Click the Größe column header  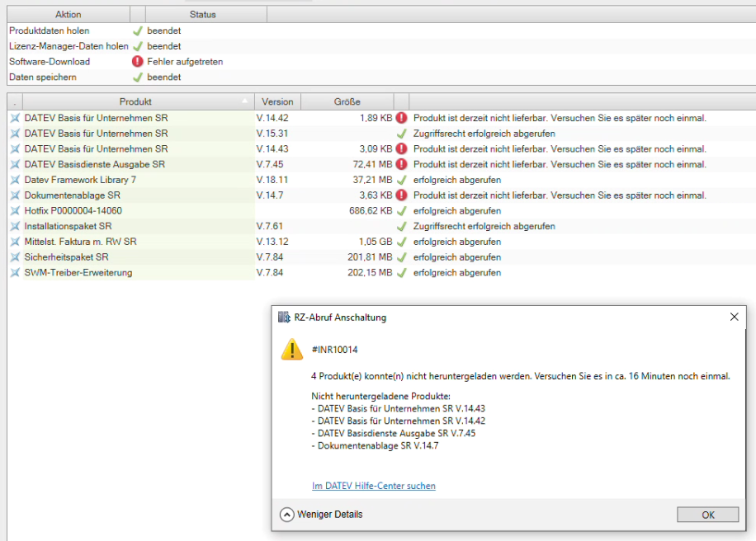(x=347, y=102)
